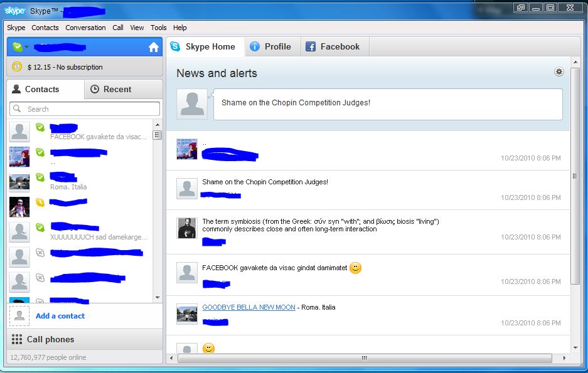
Task: Click the magnifier icon in the search box
Action: click(x=17, y=108)
